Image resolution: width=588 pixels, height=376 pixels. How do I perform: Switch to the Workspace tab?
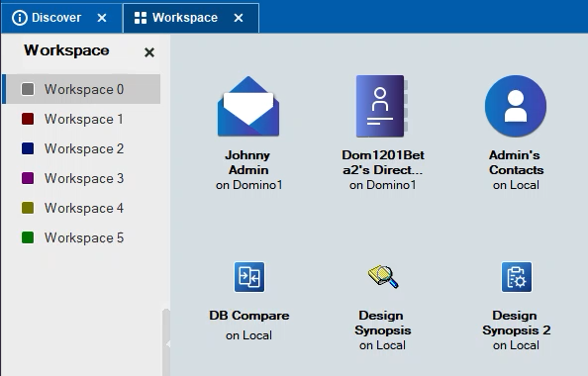click(x=191, y=18)
